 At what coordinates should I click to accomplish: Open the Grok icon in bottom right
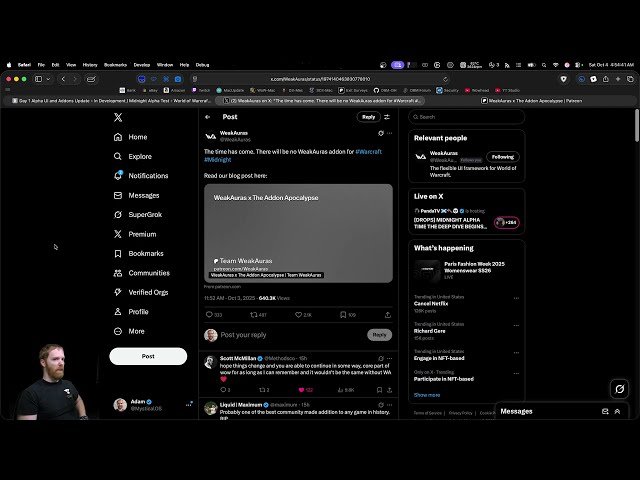coord(619,389)
